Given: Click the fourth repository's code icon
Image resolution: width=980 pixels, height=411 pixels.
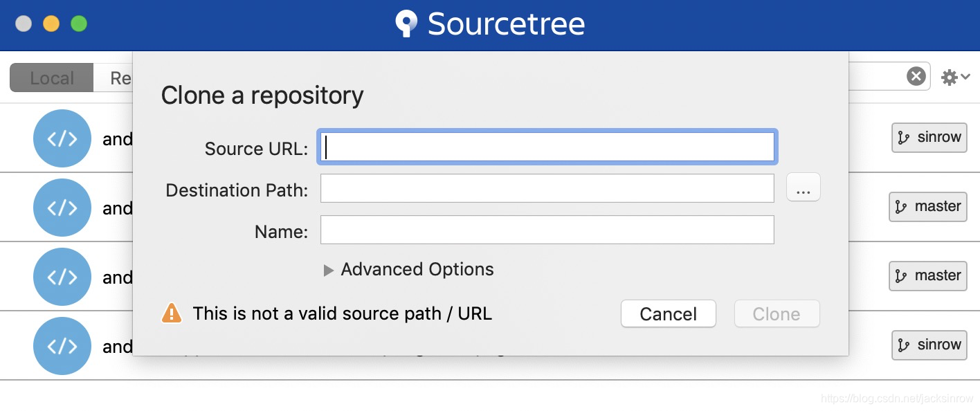Looking at the screenshot, I should tap(62, 346).
